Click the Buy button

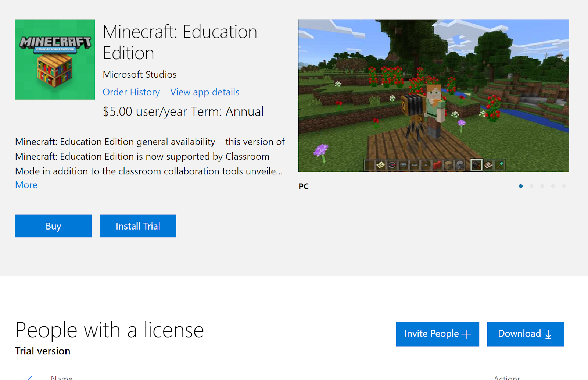coord(53,226)
